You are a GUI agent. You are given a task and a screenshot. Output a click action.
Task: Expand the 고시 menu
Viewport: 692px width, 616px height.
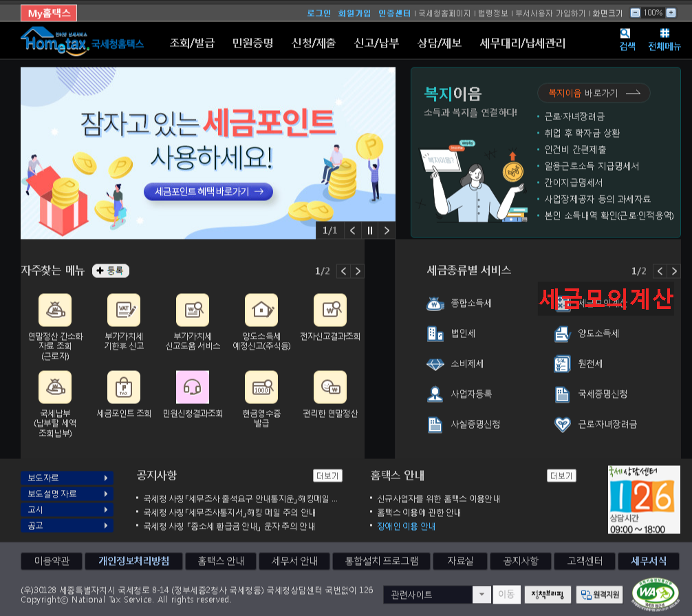[67, 509]
